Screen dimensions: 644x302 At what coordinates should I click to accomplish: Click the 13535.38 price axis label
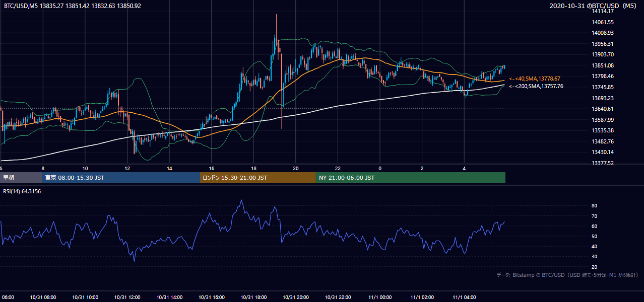tap(603, 130)
